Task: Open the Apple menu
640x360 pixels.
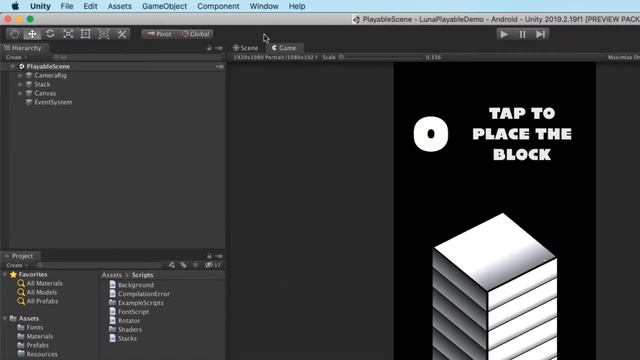Action: tap(15, 6)
